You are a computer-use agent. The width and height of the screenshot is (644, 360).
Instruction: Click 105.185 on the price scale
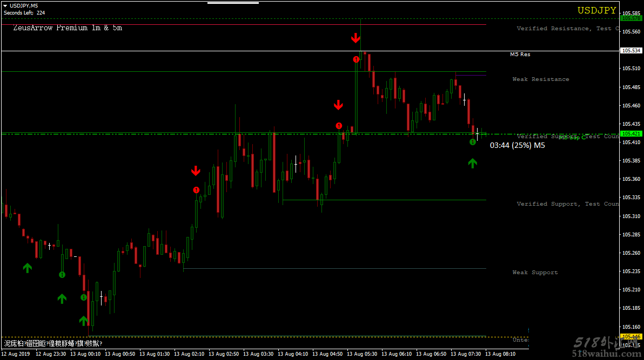point(631,308)
